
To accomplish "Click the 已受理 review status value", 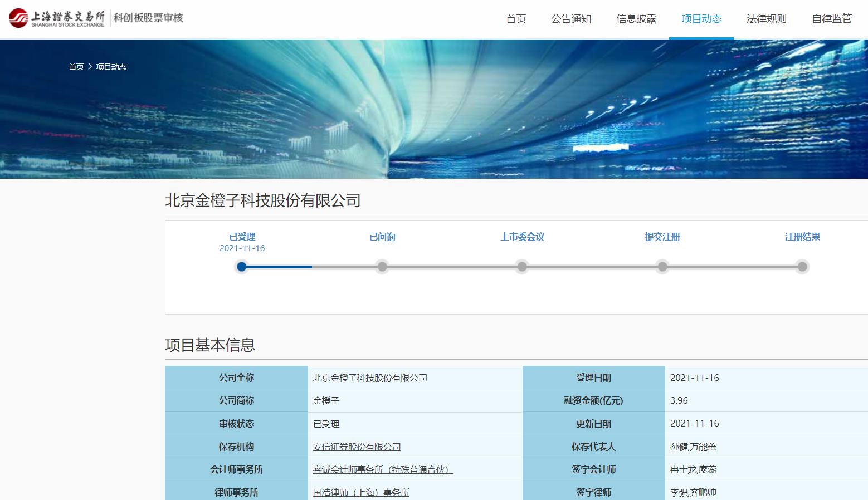I will tap(326, 424).
